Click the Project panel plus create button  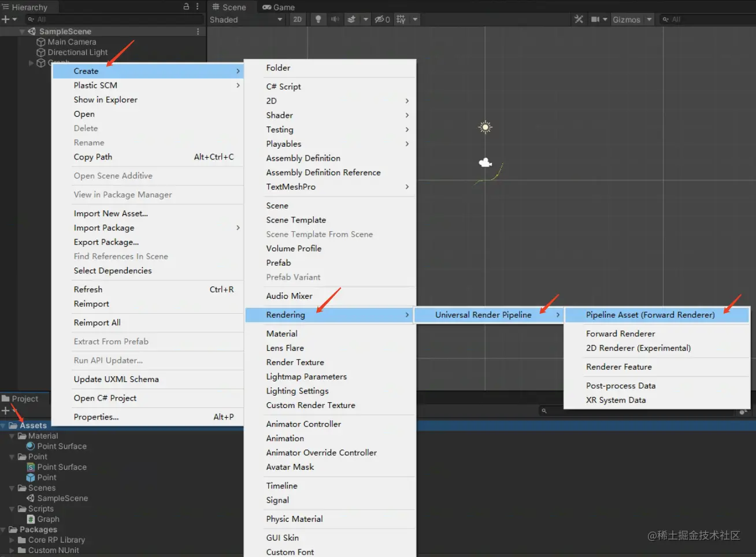[x=5, y=411]
